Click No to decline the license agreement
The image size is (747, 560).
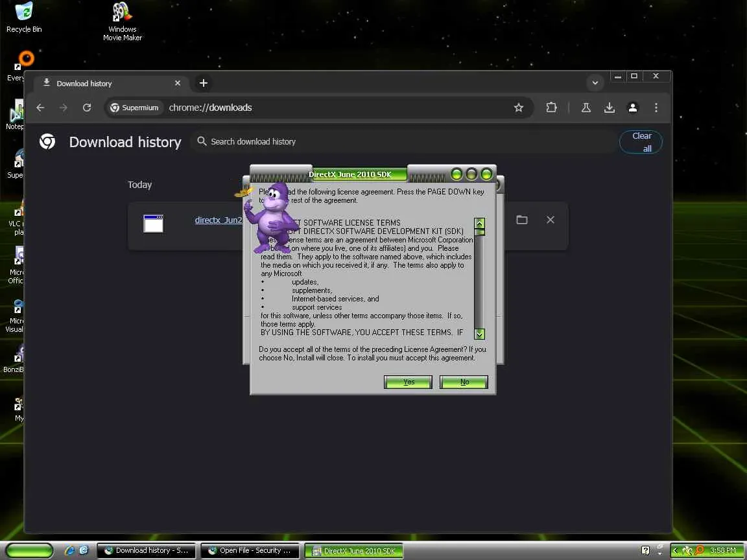pyautogui.click(x=464, y=382)
